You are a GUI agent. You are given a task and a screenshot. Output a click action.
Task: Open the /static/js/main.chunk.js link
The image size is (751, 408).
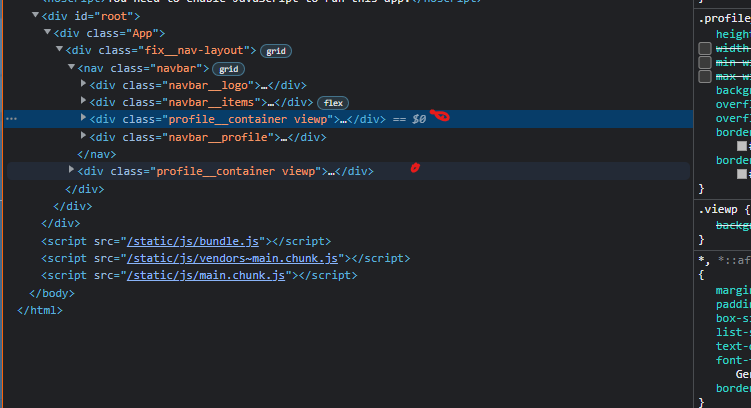click(x=206, y=275)
